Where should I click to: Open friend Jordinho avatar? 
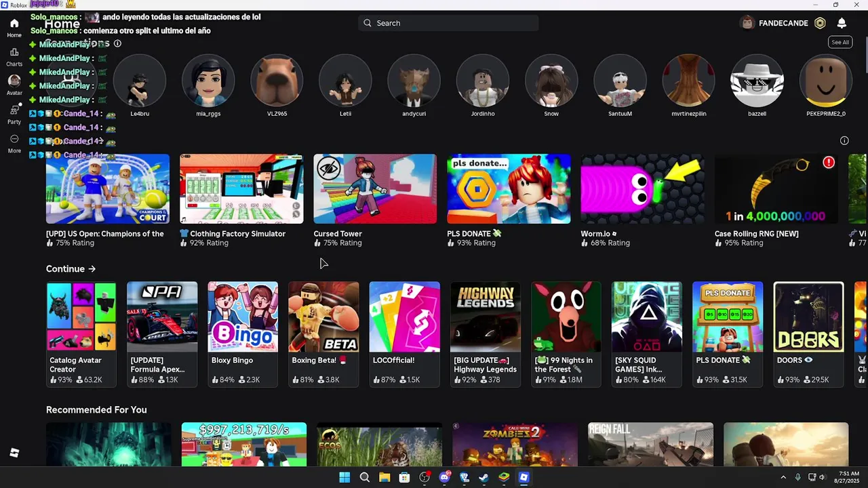[x=483, y=81]
